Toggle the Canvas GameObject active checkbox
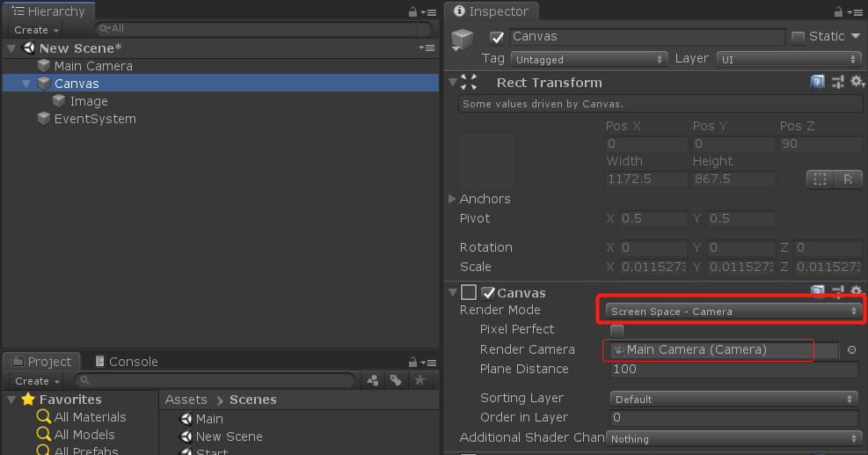This screenshot has width=868, height=455. point(497,37)
